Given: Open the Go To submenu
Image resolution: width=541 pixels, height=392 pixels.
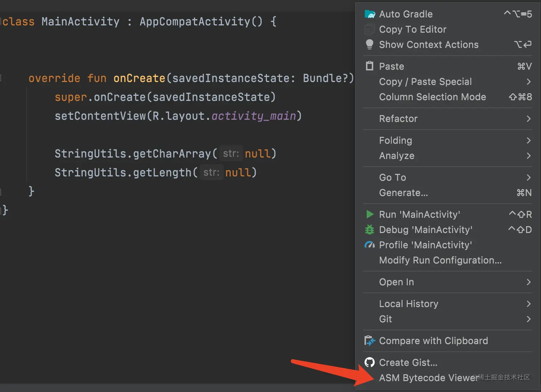Looking at the screenshot, I should (392, 177).
